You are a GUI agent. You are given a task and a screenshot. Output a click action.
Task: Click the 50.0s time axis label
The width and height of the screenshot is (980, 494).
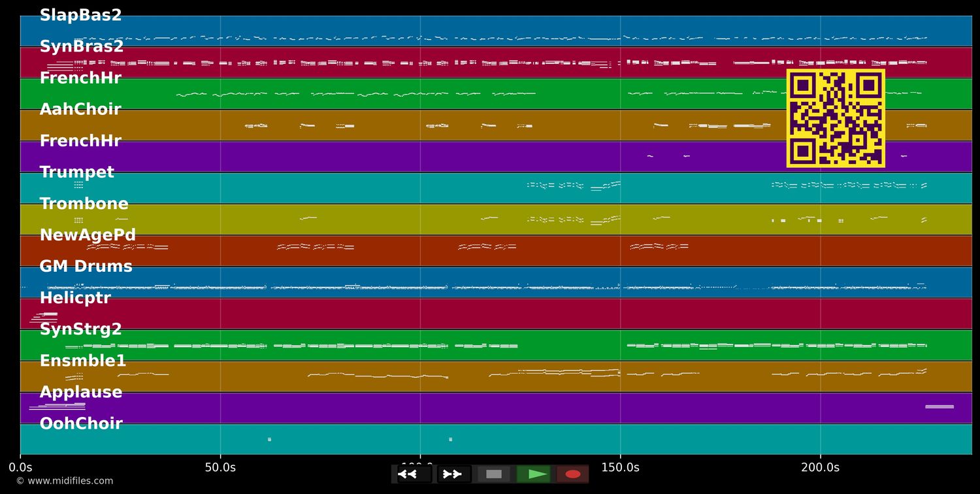pyautogui.click(x=220, y=467)
